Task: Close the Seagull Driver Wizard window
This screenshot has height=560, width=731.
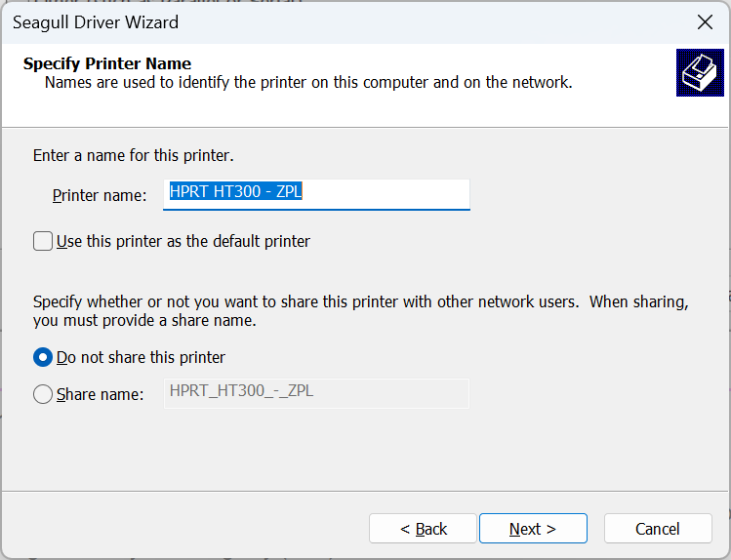Action: coord(704,22)
